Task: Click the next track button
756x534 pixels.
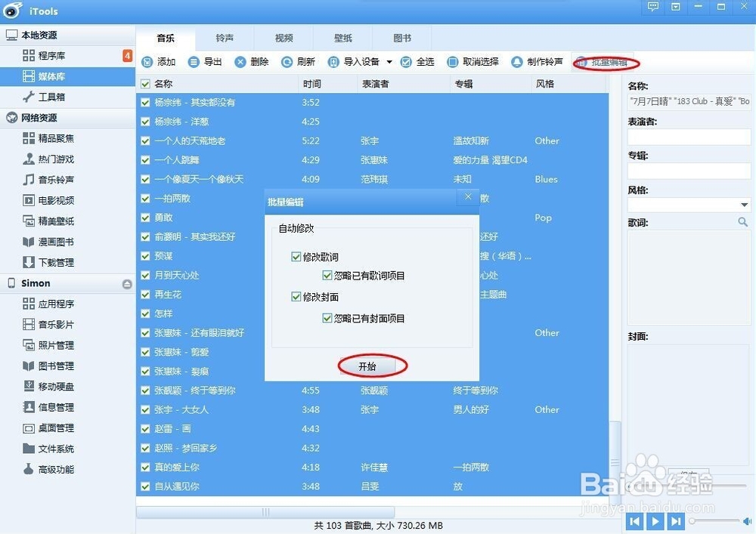Action: [675, 521]
